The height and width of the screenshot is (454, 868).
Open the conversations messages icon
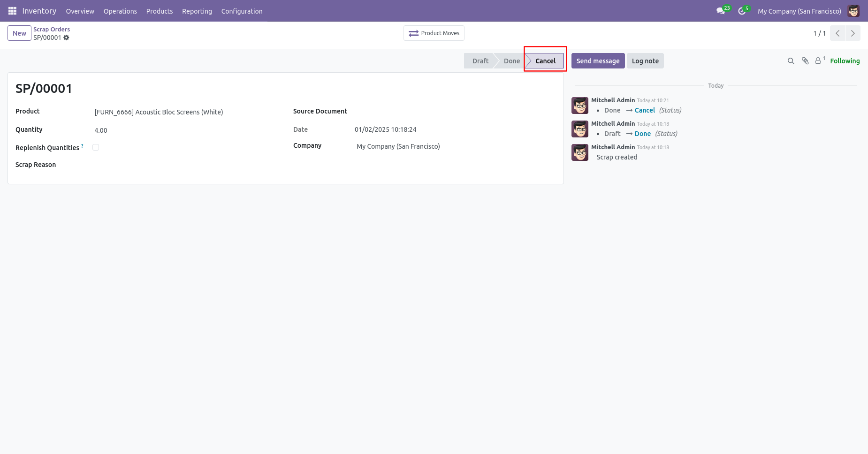coord(721,11)
